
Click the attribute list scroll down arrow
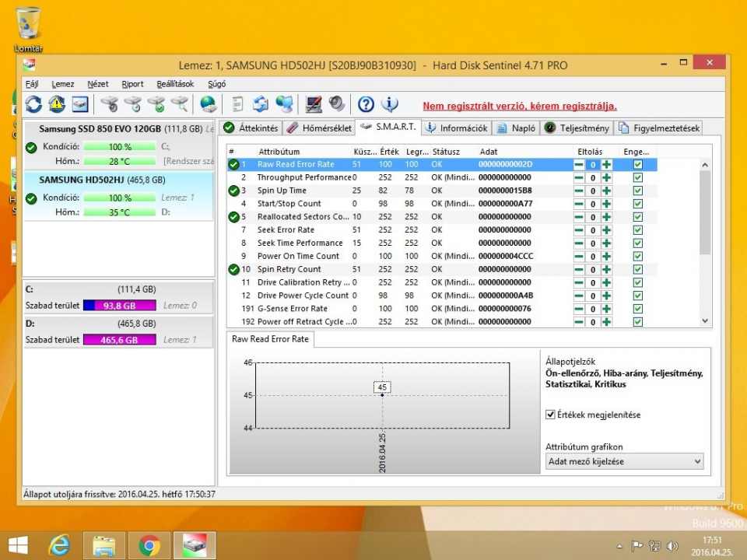[706, 321]
